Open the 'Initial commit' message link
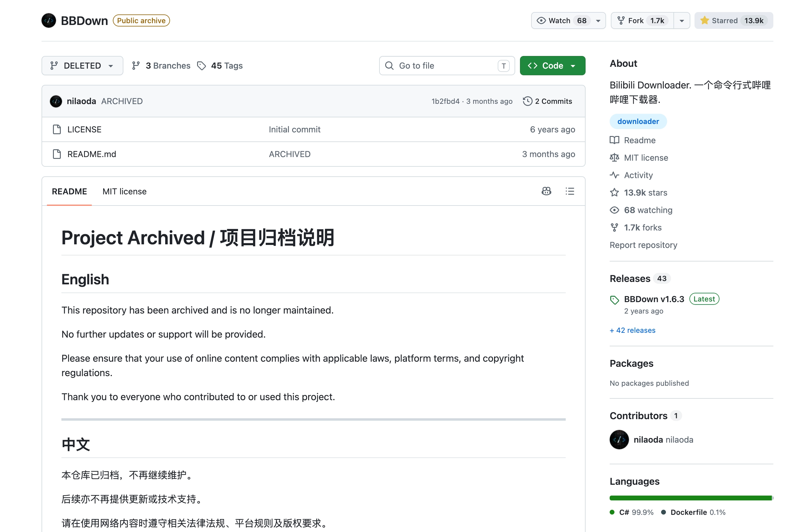This screenshot has height=532, width=792. (x=294, y=129)
